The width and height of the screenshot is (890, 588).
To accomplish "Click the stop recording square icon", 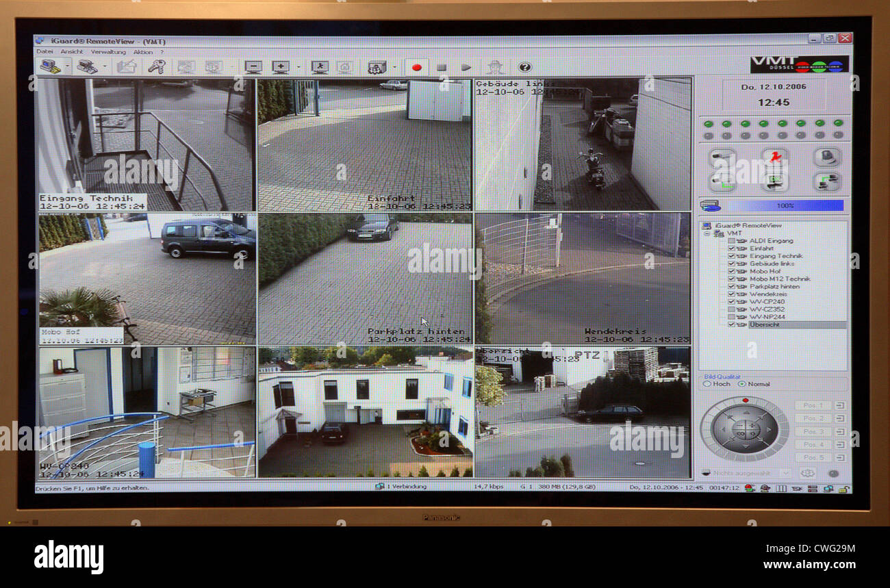I will [442, 67].
